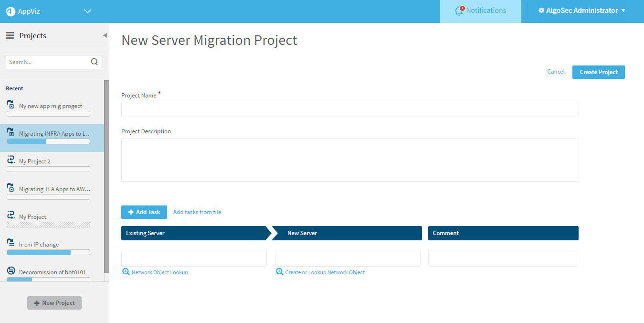Click the projects list vertical scrollbar

(x=106, y=177)
